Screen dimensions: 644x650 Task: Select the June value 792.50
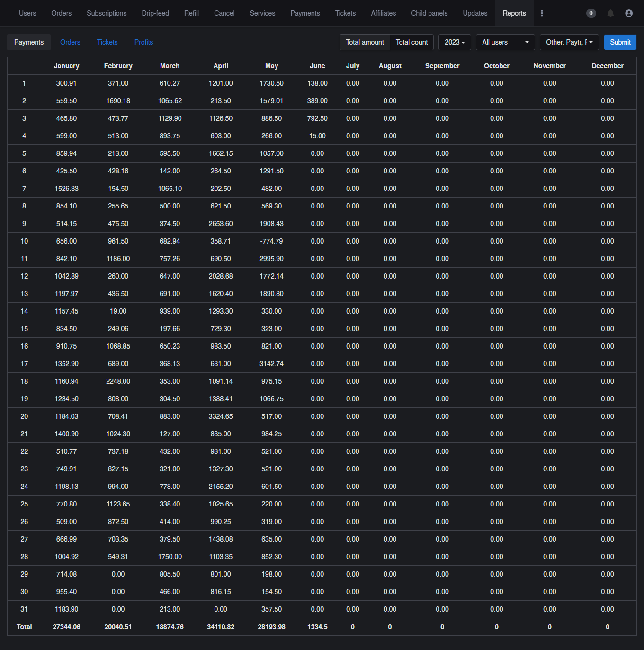pyautogui.click(x=317, y=118)
